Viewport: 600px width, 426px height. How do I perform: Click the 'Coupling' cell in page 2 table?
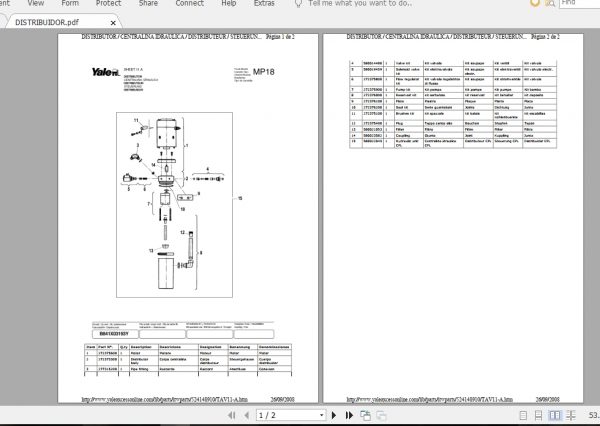point(409,135)
